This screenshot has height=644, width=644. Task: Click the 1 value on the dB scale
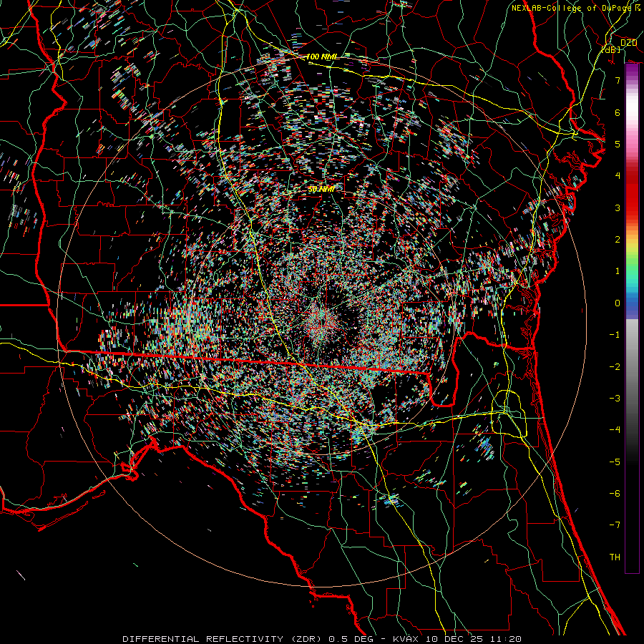click(618, 271)
